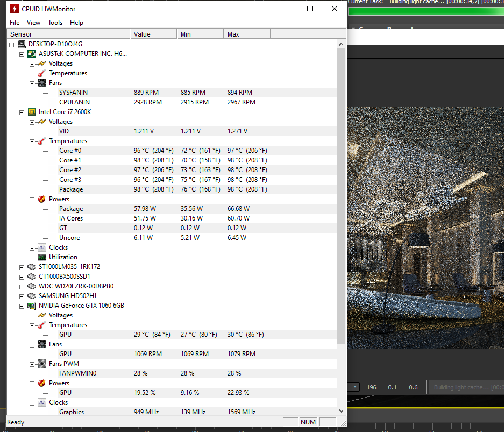
Task: Click the GPU Powers flame icon
Action: point(42,383)
